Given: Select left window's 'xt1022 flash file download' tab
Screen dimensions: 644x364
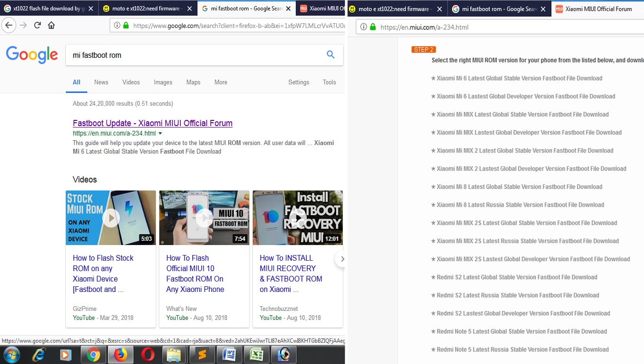Looking at the screenshot, I should pyautogui.click(x=49, y=9).
